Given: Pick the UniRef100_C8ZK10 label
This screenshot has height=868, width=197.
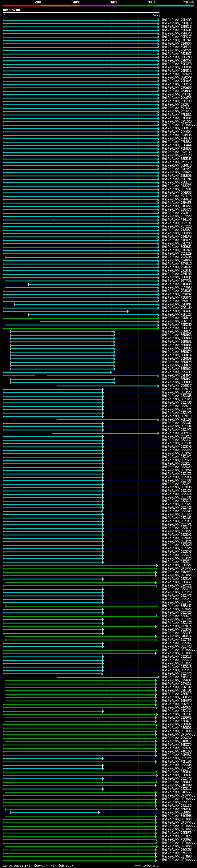Looking at the screenshot, I should (177, 437).
